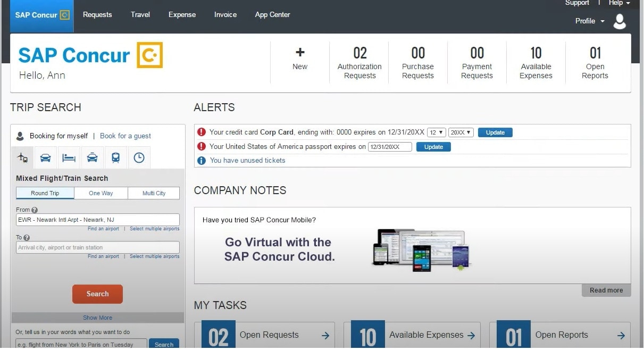644x350 pixels.
Task: Click the To arrival city input field
Action: pos(98,247)
